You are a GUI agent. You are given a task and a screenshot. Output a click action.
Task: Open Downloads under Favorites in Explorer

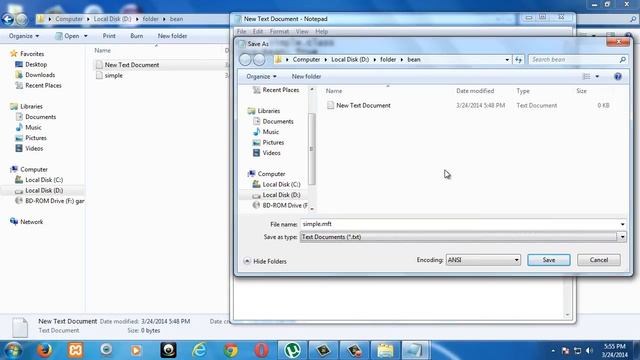[35, 75]
